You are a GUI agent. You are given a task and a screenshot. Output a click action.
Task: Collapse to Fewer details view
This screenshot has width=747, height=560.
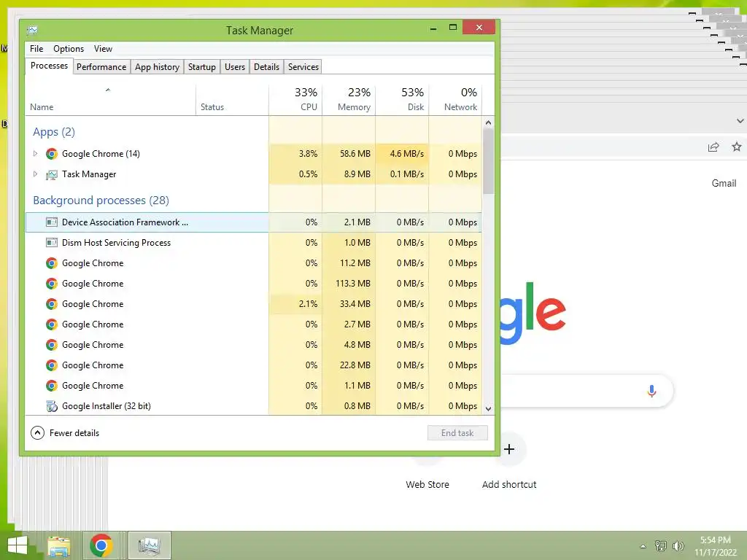point(65,433)
